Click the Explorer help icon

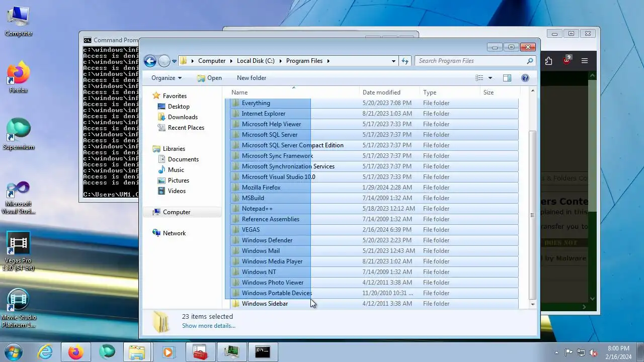525,78
